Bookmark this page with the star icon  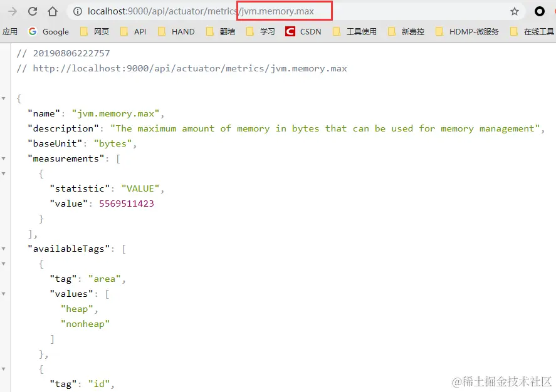coord(514,11)
